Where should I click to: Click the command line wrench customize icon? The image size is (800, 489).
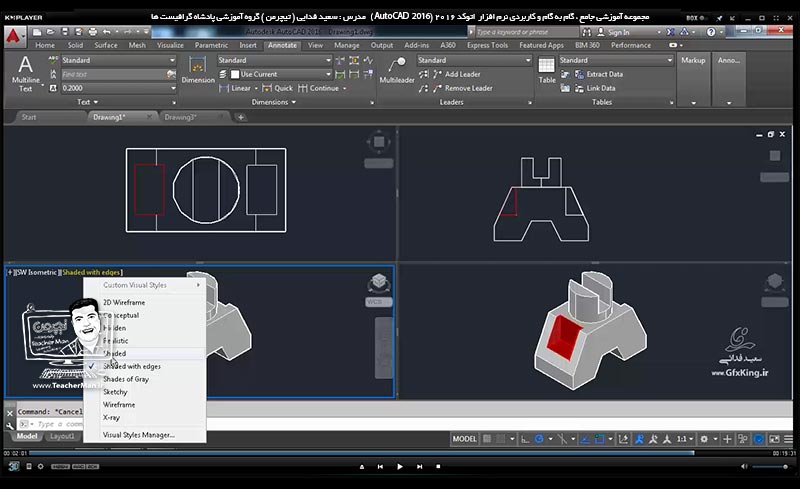point(10,425)
